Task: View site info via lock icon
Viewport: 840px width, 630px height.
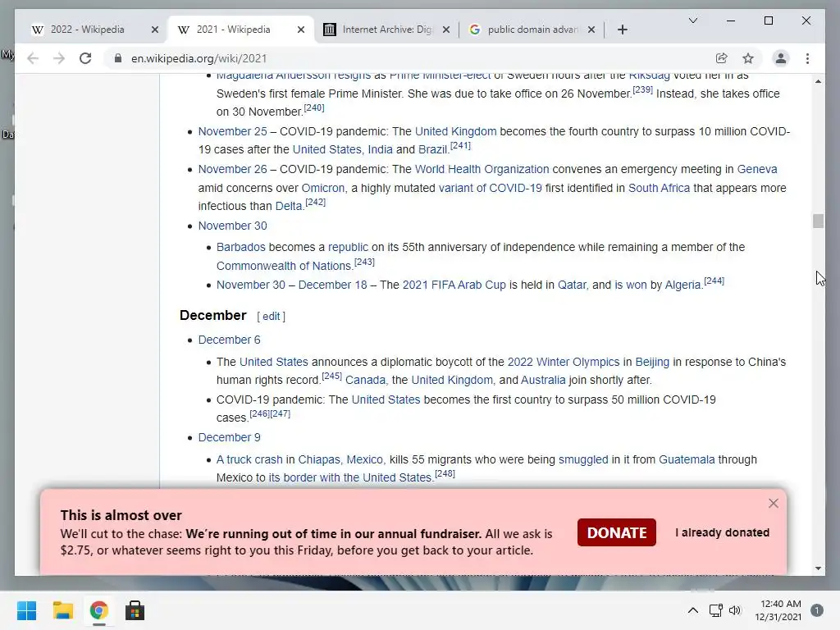Action: 118,58
